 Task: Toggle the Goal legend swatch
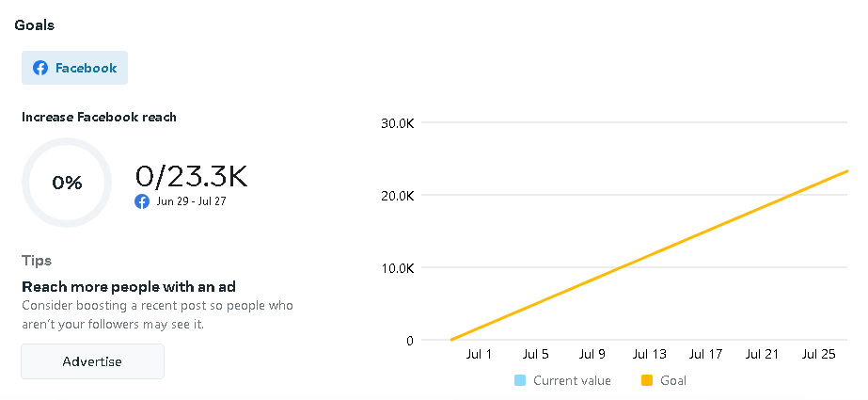[647, 380]
